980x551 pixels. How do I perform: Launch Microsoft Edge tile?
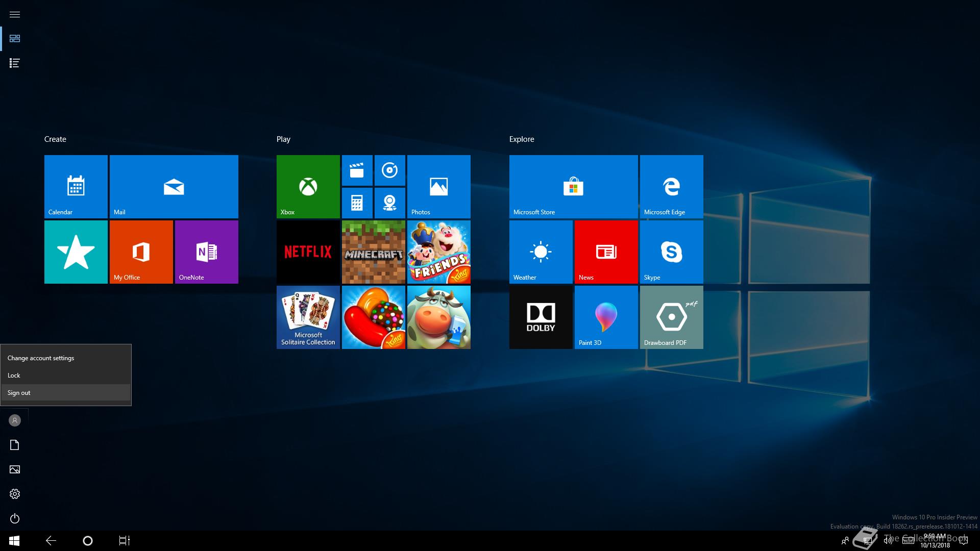(672, 187)
